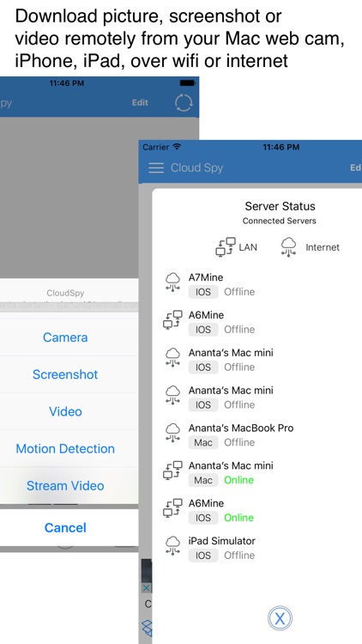Click the Internet cloud icon in legend

click(x=288, y=247)
